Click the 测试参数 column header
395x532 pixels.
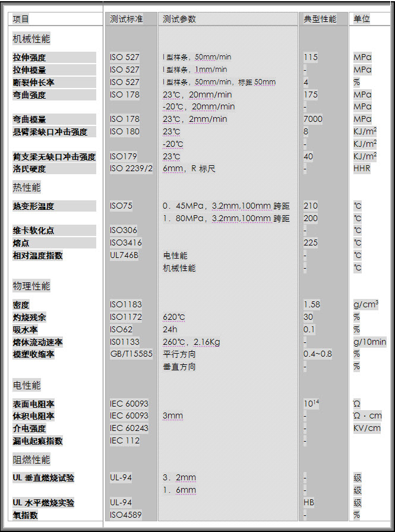(x=179, y=19)
